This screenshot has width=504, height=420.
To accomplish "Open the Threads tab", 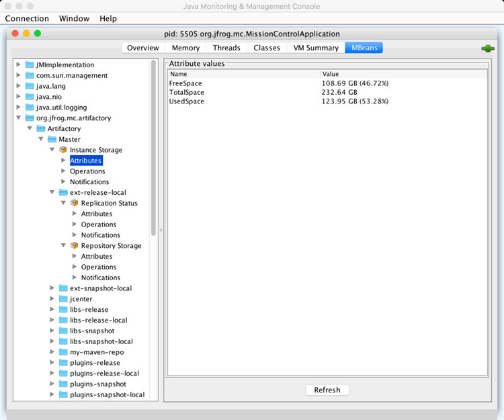I will pos(226,48).
